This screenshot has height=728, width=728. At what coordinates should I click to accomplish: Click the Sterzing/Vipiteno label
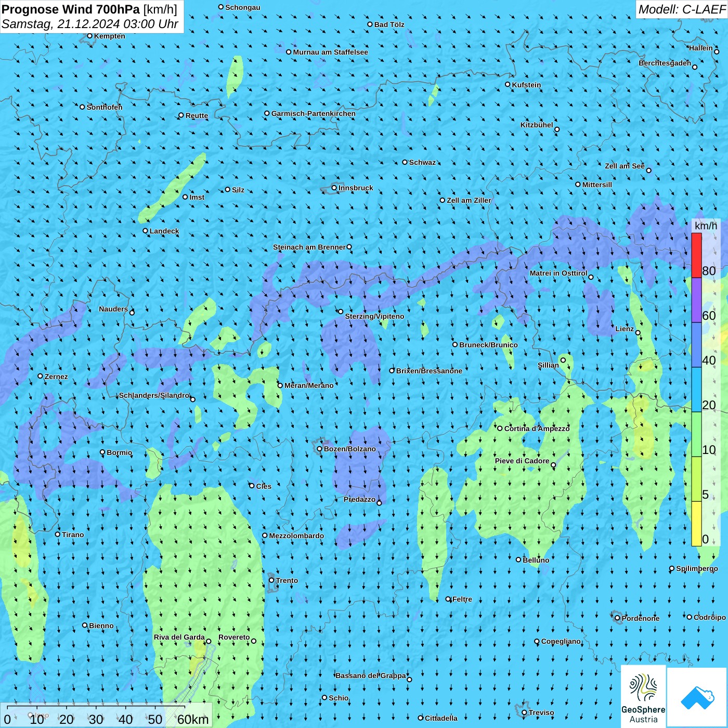pyautogui.click(x=374, y=316)
